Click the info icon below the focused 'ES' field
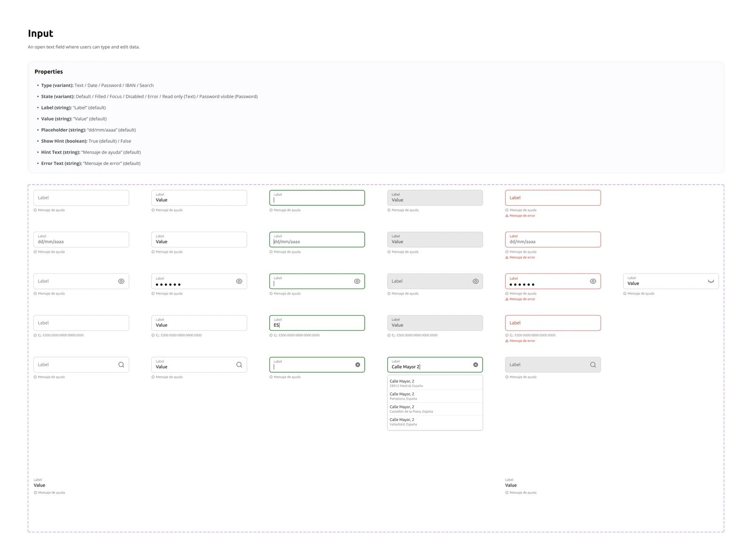Screen dimensions: 752x560 [271, 335]
